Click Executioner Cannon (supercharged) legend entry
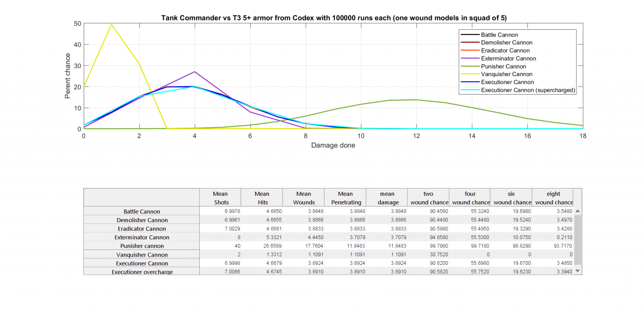Image resolution: width=644 pixels, height=309 pixels. tap(528, 90)
